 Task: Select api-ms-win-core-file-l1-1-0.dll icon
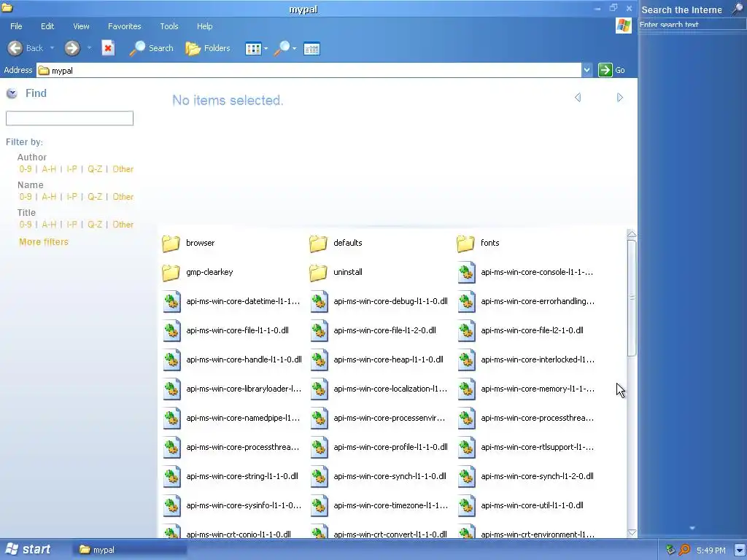(171, 330)
